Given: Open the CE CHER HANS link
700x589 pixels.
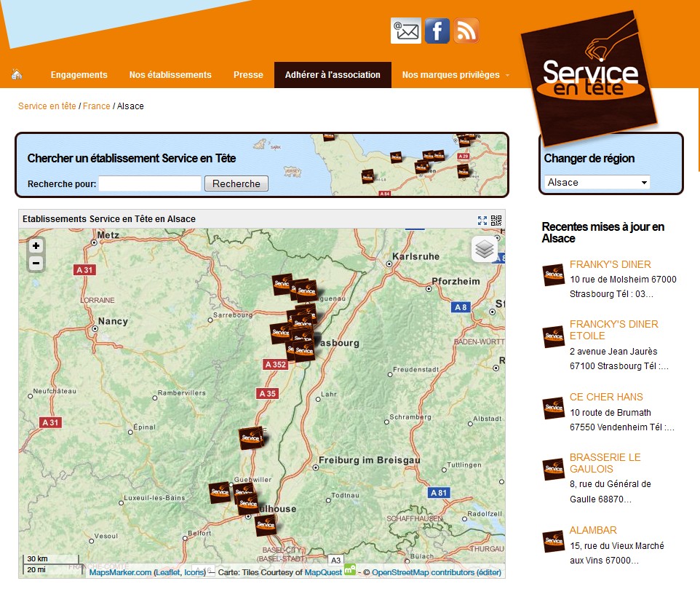Looking at the screenshot, I should click(606, 397).
